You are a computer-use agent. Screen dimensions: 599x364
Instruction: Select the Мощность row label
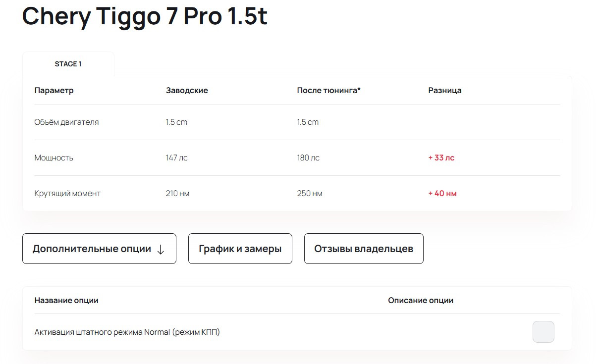point(54,158)
